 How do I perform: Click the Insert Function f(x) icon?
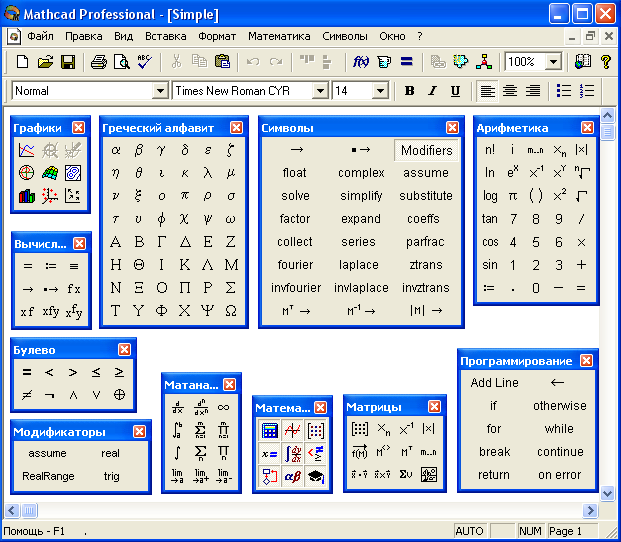[x=361, y=62]
